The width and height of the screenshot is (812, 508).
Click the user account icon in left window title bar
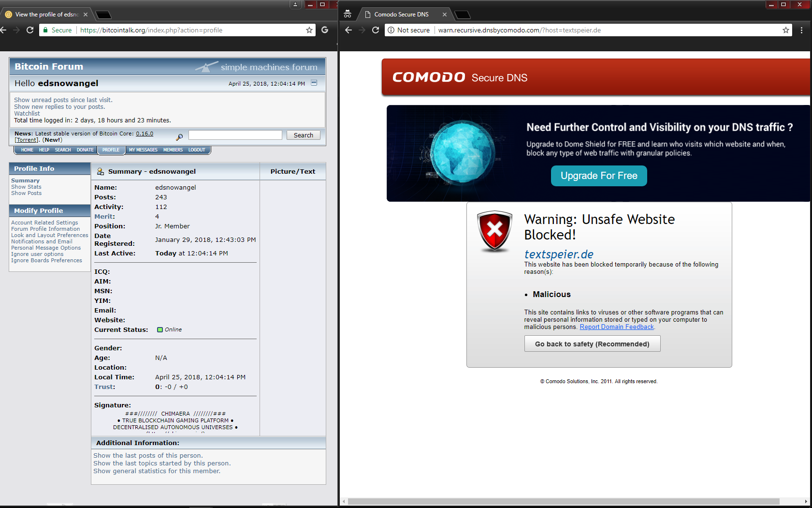[x=295, y=4]
